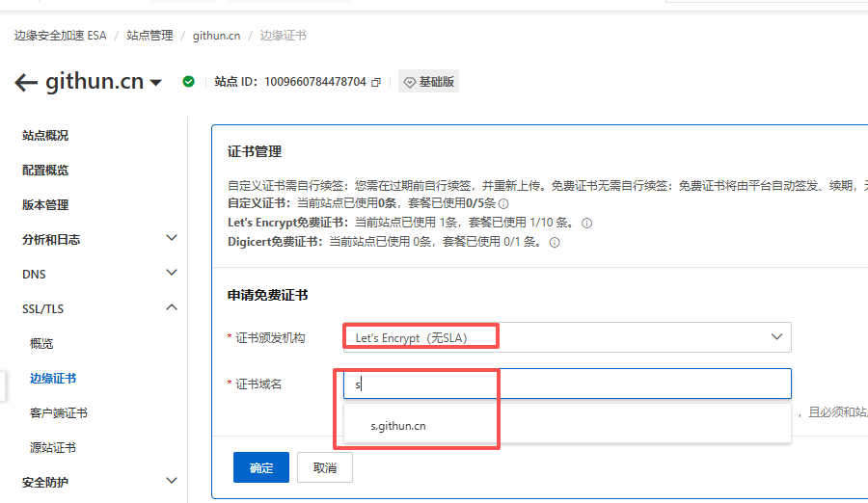Select the s.githun.cn domain suggestion
The image size is (868, 503).
click(x=398, y=425)
